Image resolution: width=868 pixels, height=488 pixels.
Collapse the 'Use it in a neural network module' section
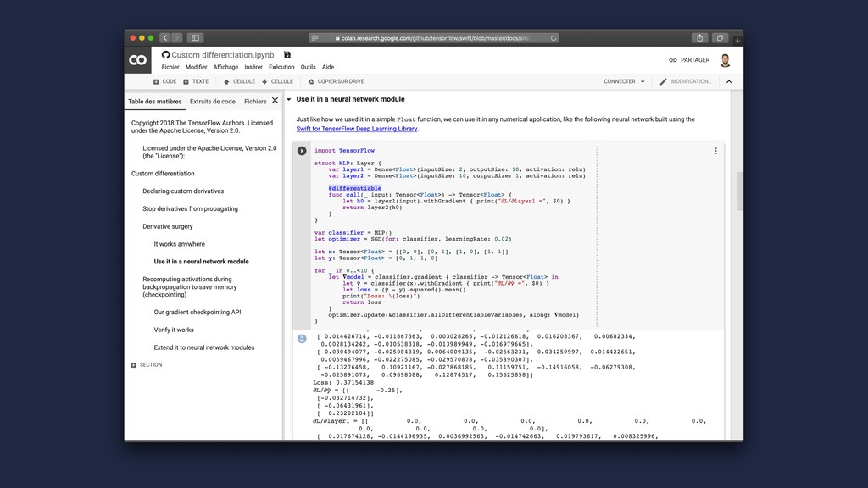tap(289, 100)
